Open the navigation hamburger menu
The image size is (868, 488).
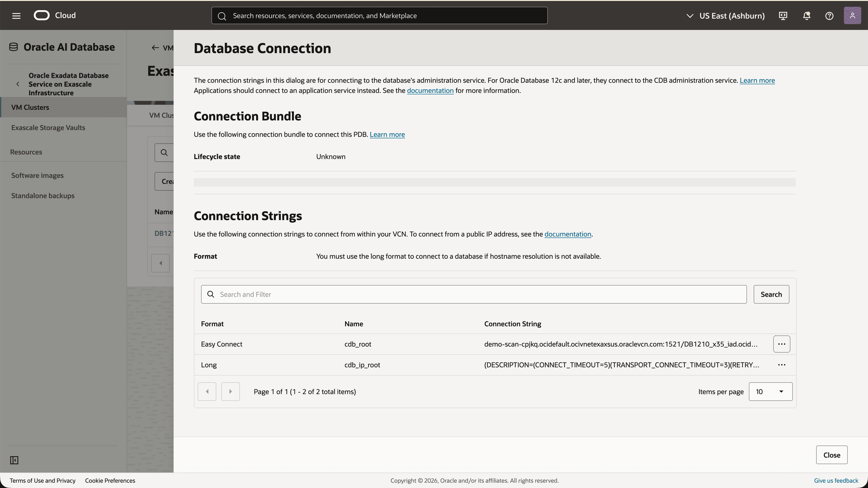pos(16,15)
